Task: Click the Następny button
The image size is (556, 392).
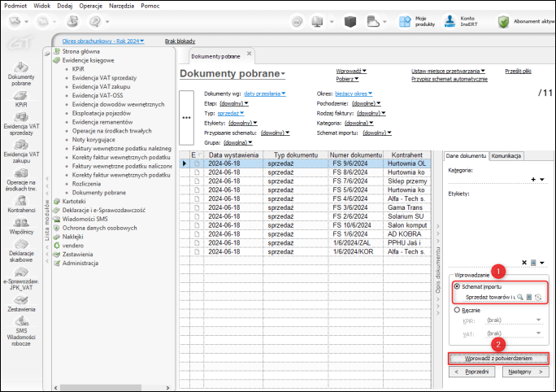Action: click(523, 372)
